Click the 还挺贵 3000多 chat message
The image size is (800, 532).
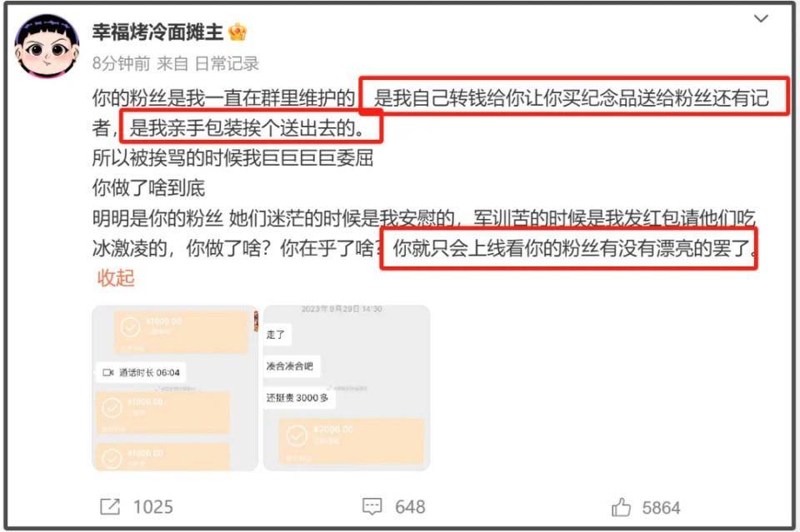click(297, 397)
